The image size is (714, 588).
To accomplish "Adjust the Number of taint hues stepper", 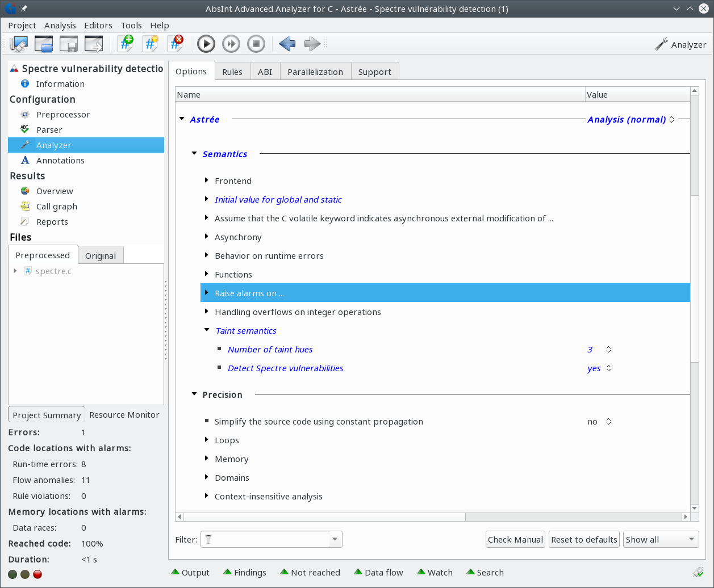I will (608, 350).
